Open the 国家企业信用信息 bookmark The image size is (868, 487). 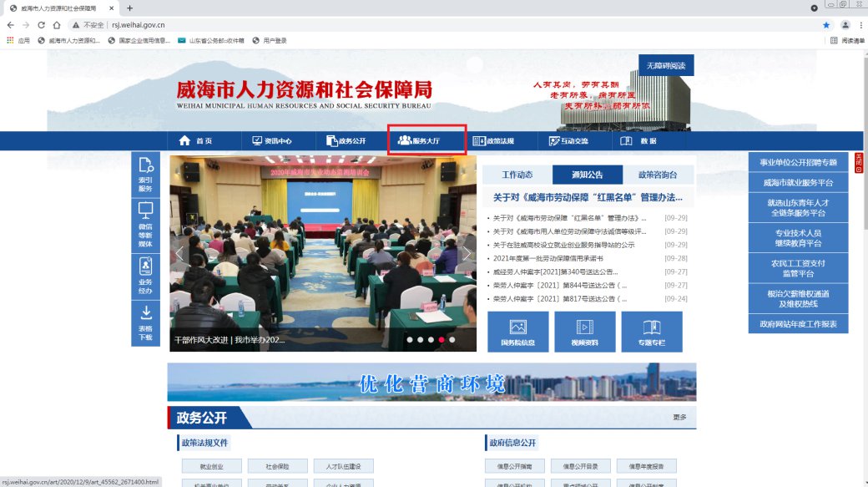(139, 40)
